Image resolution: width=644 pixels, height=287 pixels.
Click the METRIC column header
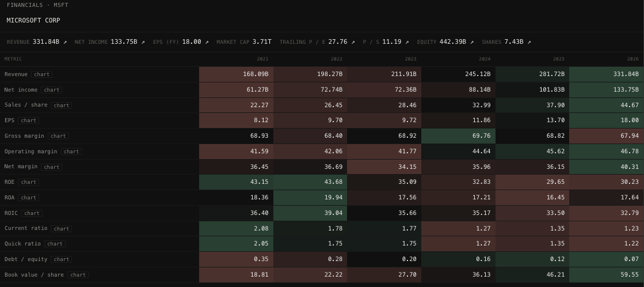[13, 59]
